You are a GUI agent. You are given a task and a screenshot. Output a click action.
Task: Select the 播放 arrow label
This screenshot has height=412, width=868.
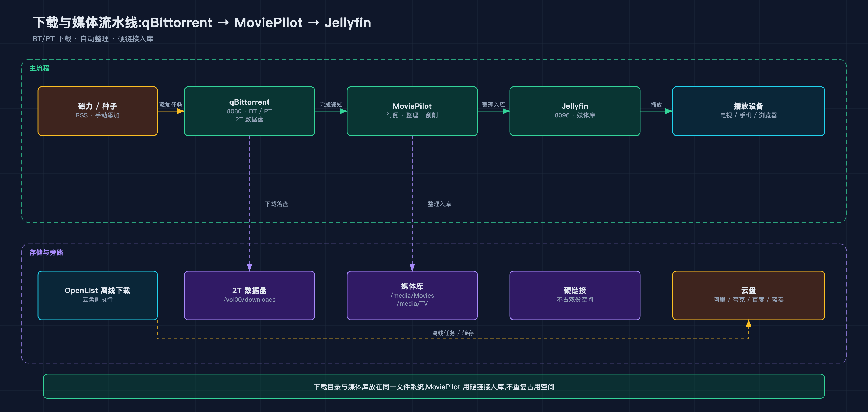point(656,105)
